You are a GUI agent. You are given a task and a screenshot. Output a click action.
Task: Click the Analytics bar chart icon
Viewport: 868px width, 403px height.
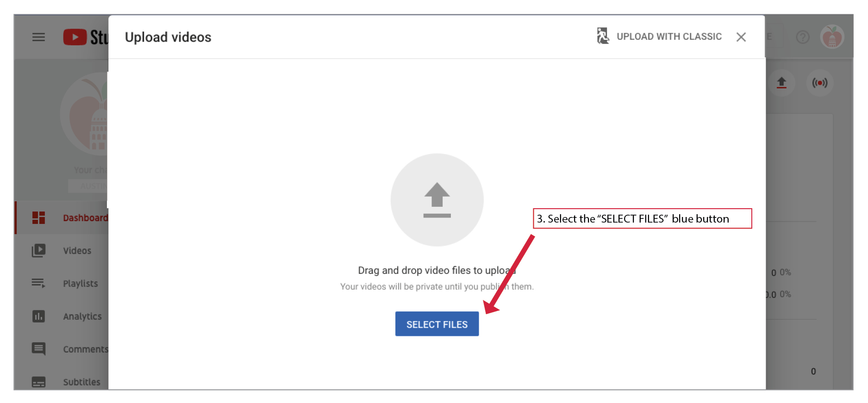(38, 316)
